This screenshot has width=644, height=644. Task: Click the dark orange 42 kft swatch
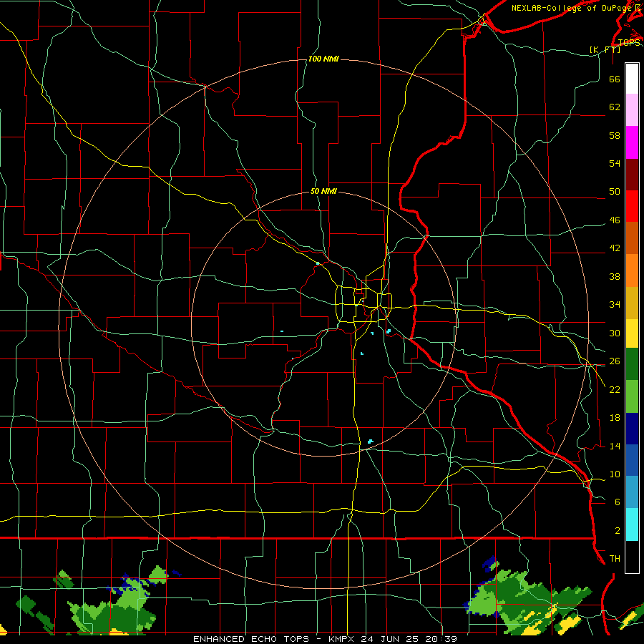[x=632, y=238]
